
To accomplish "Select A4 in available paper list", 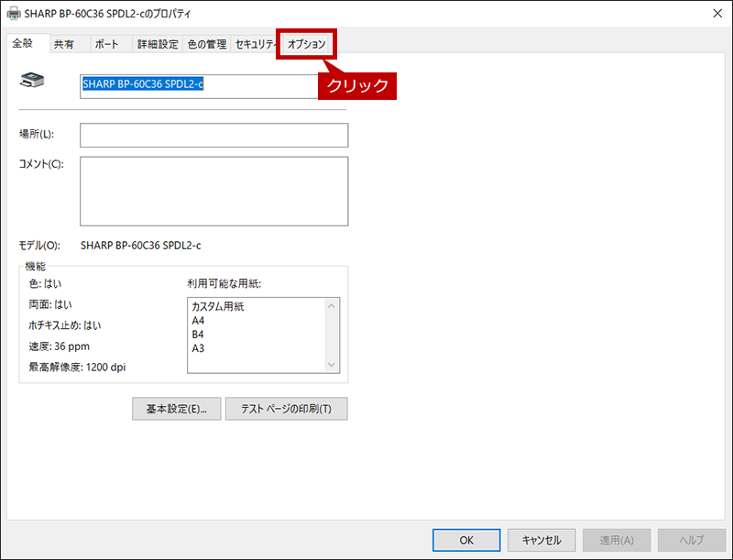I will click(x=198, y=321).
